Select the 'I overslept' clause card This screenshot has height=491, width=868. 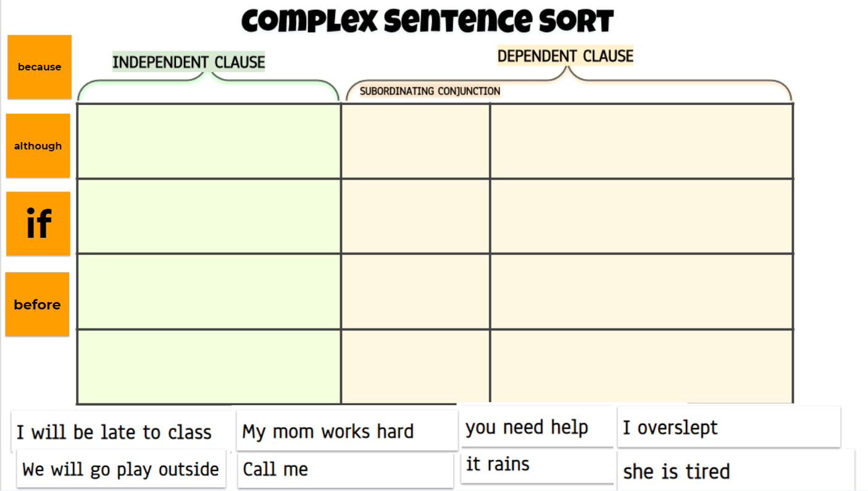[728, 427]
